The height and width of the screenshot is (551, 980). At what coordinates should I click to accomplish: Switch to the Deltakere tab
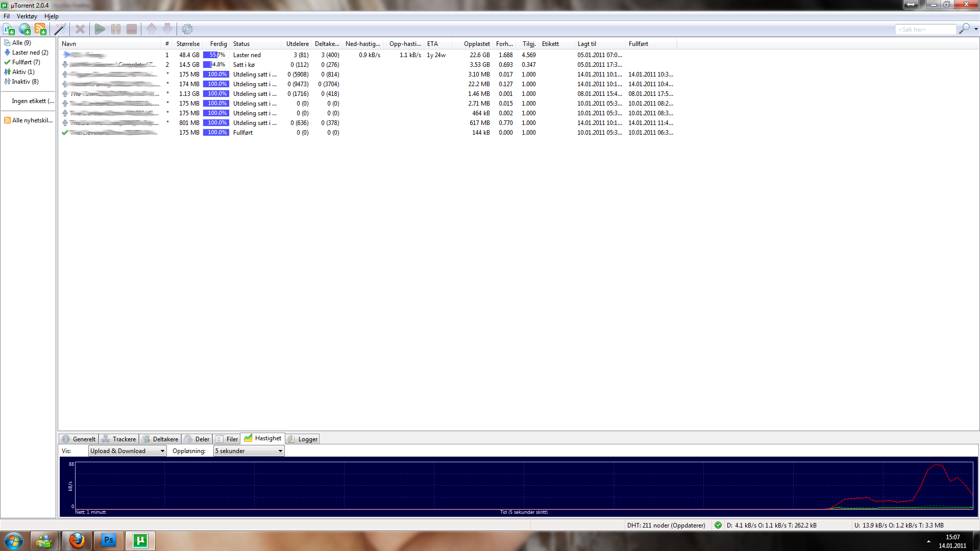[x=160, y=439]
